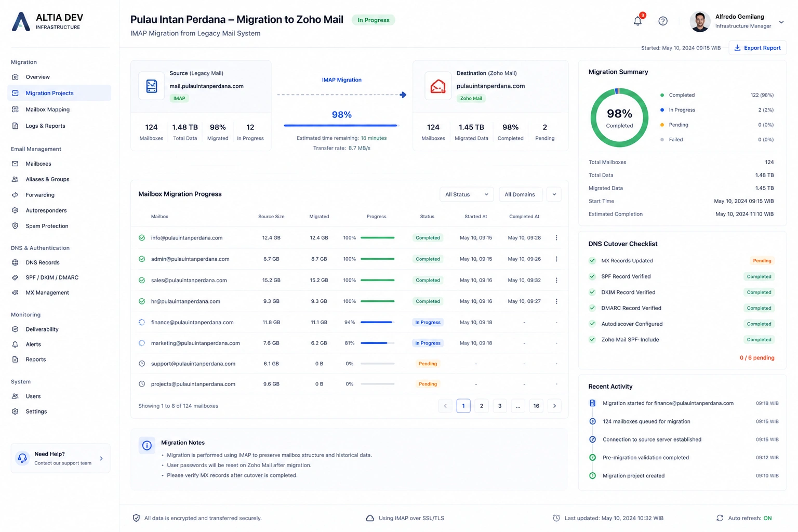Toggle Zoho Mail SPF Include checklist checkmark
Image resolution: width=798 pixels, height=532 pixels.
[592, 340]
